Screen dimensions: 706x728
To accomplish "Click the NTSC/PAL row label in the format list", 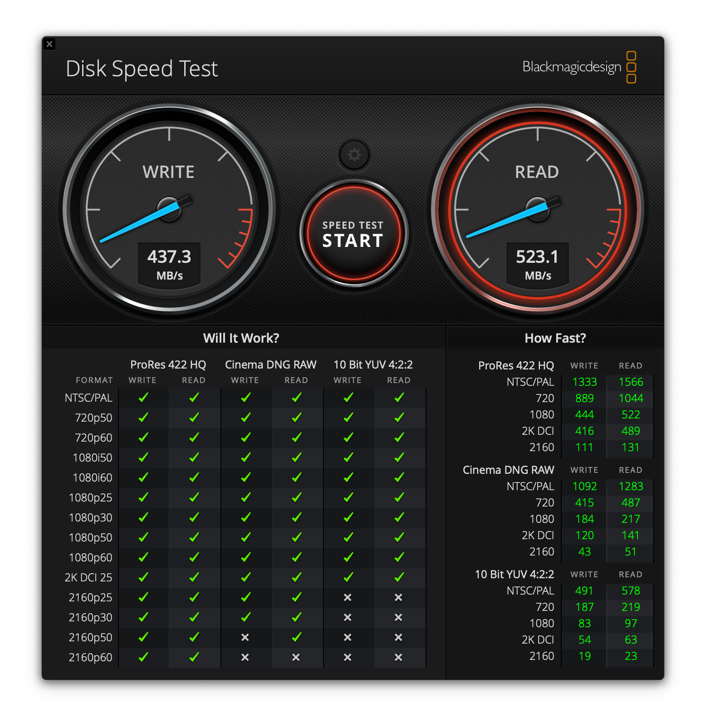I will (x=88, y=398).
